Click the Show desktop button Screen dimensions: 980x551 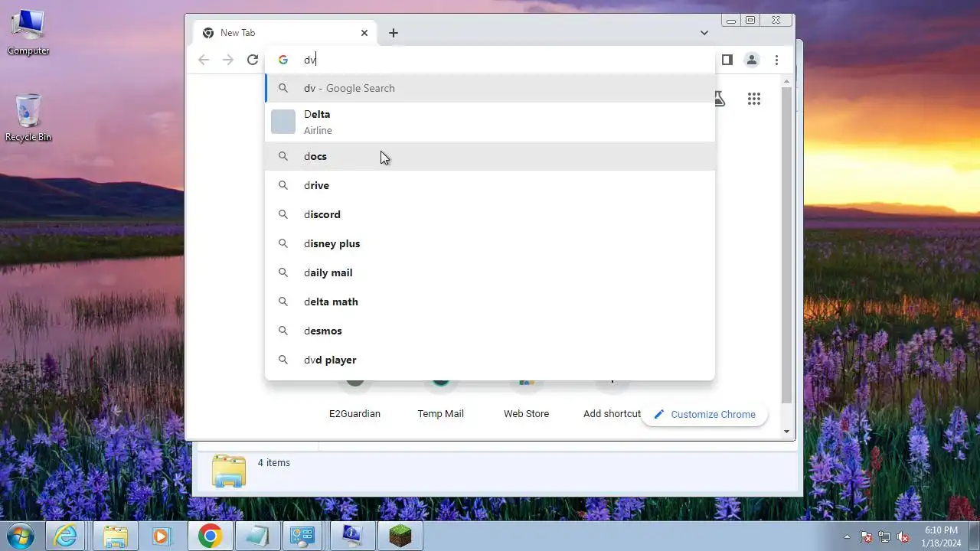tap(974, 536)
